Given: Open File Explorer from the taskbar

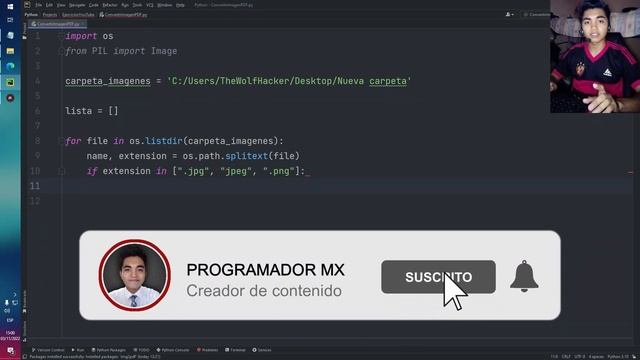Looking at the screenshot, I should click(10, 51).
